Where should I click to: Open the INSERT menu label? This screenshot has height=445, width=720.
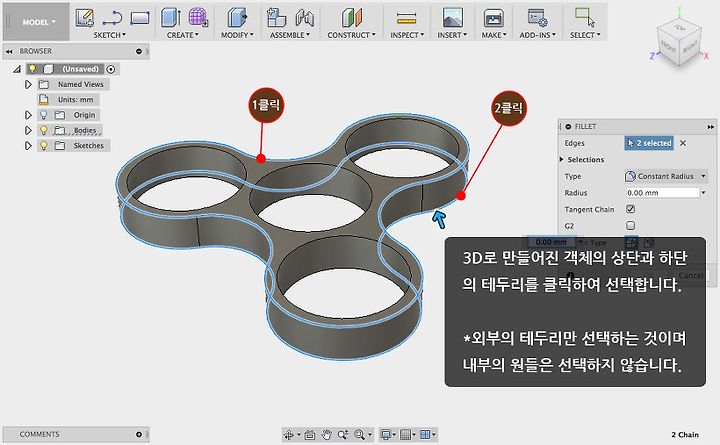(x=452, y=35)
